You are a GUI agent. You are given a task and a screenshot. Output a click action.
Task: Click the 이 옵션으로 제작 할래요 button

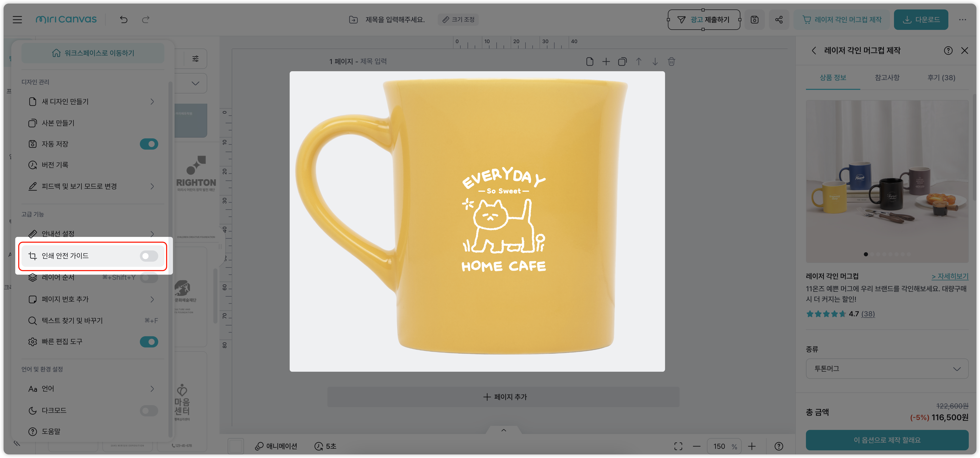(x=887, y=440)
